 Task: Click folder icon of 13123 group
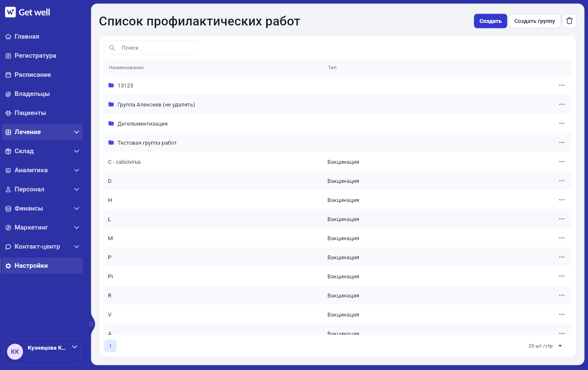click(111, 85)
